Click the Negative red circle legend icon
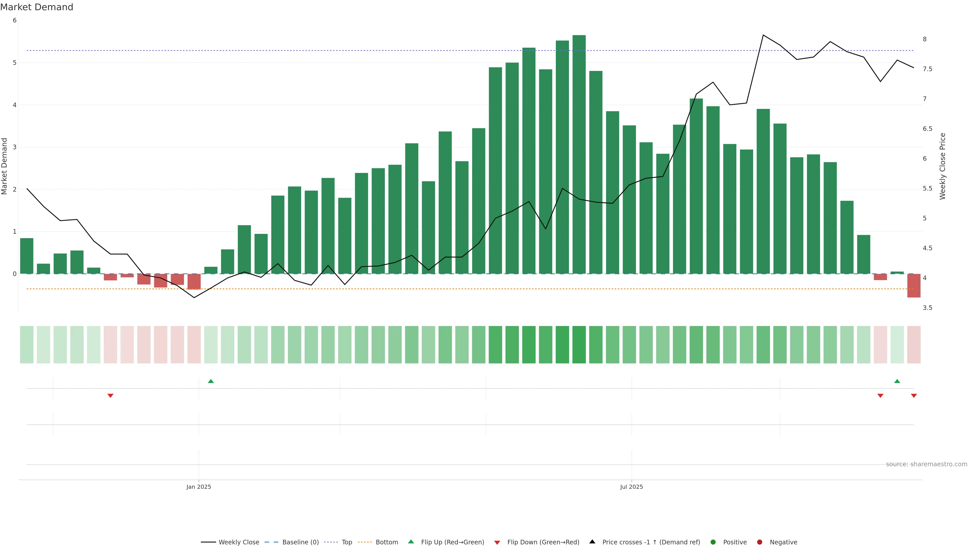The image size is (980, 551). [x=760, y=542]
